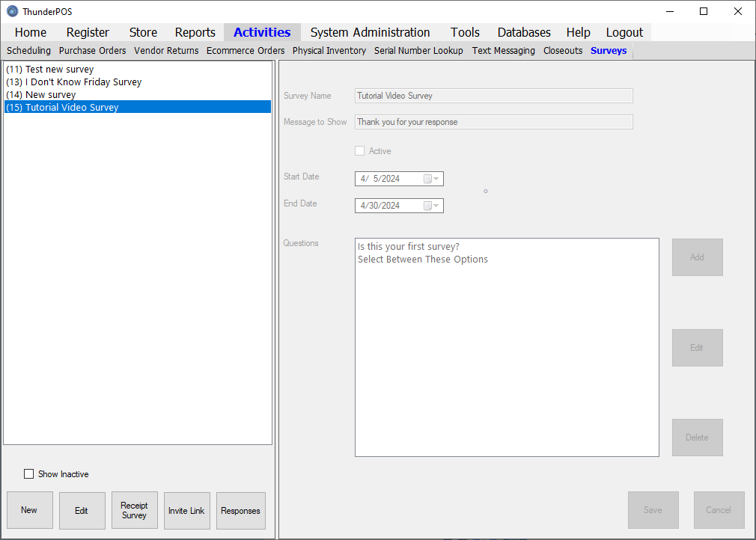Screen dimensions: 756x540
Task: Click the Receipt Survey button
Action: click(134, 511)
